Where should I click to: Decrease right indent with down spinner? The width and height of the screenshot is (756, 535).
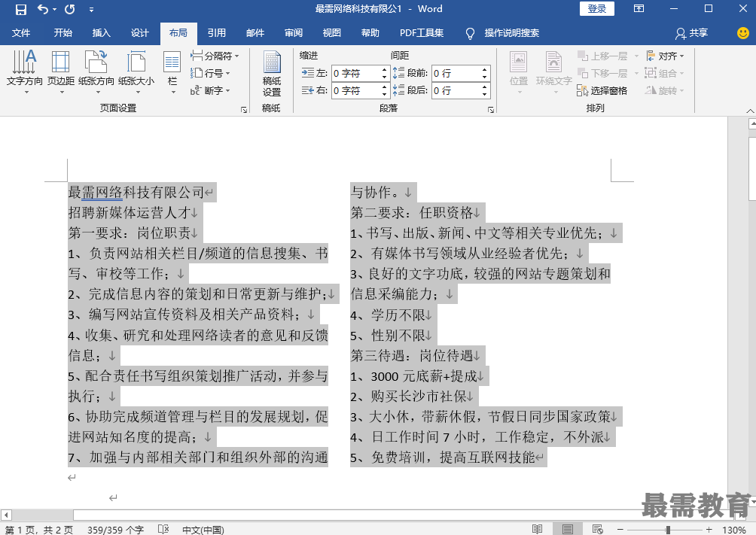coord(384,95)
